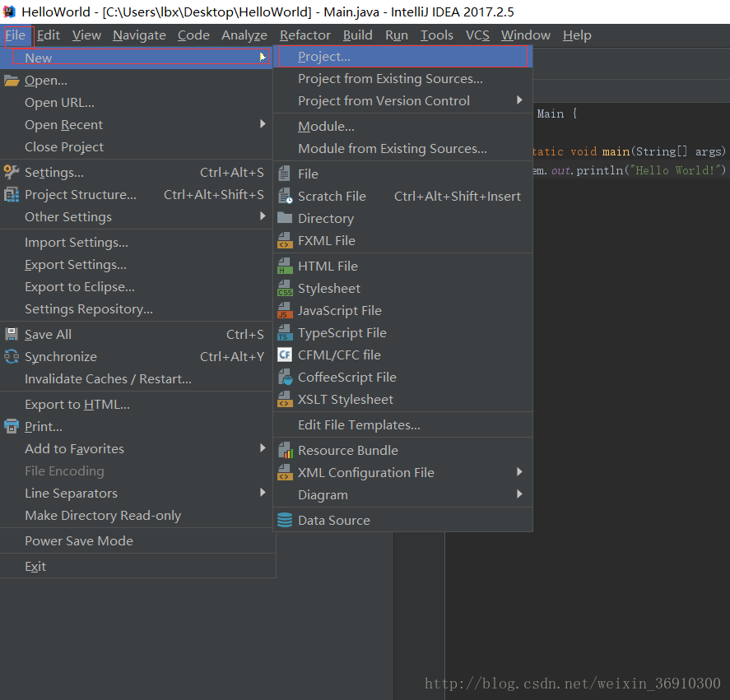Click Open URL... menu entry
The image size is (730, 700).
pos(136,102)
